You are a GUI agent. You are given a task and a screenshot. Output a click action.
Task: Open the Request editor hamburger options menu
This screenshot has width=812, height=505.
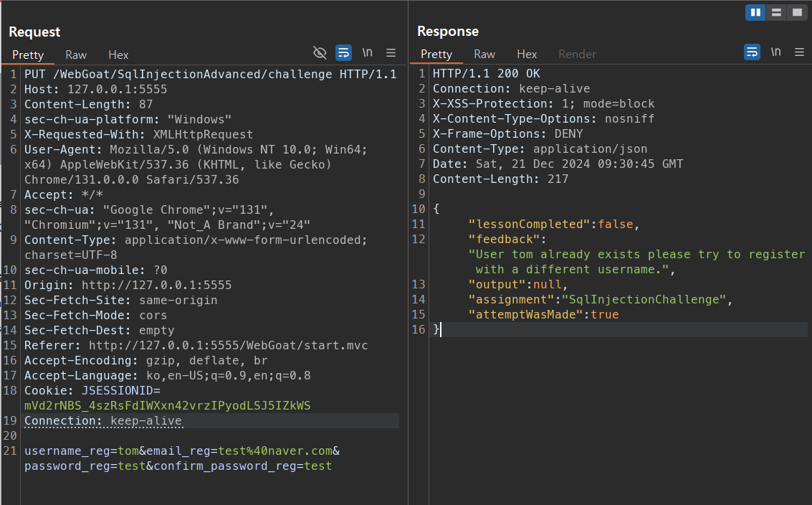(x=391, y=52)
